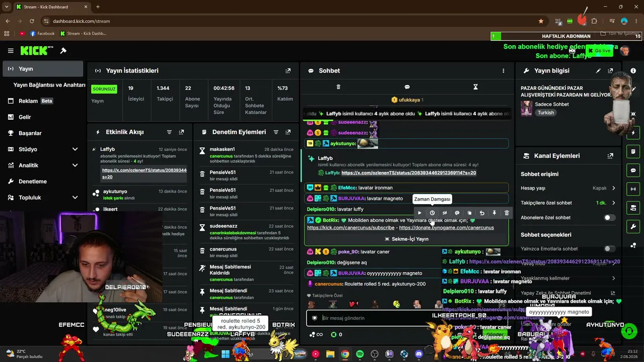644x362 pixels.
Task: Bookmark this page with the star icon
Action: point(541,21)
